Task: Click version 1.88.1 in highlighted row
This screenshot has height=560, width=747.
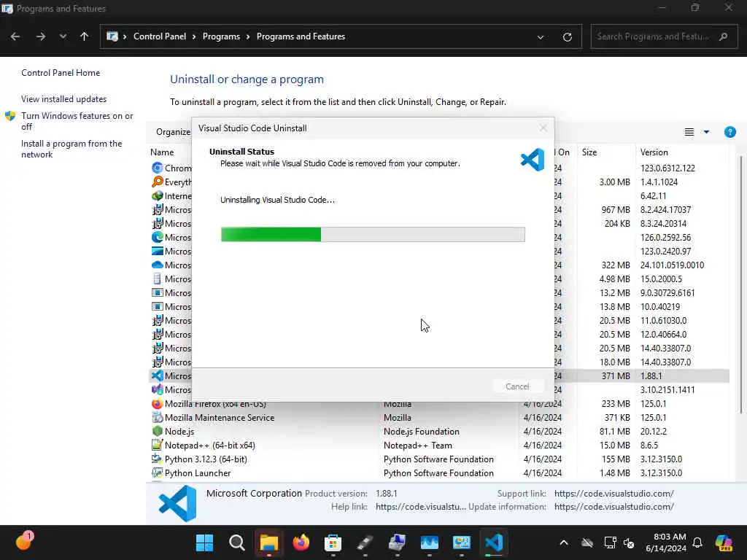Action: point(651,376)
